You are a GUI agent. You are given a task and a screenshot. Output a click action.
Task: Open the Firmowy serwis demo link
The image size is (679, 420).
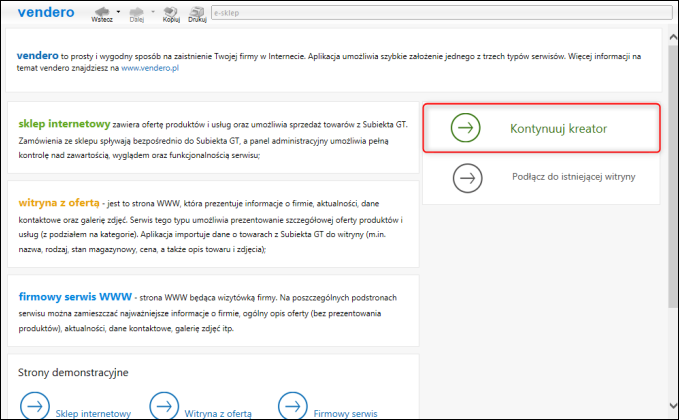(x=345, y=414)
